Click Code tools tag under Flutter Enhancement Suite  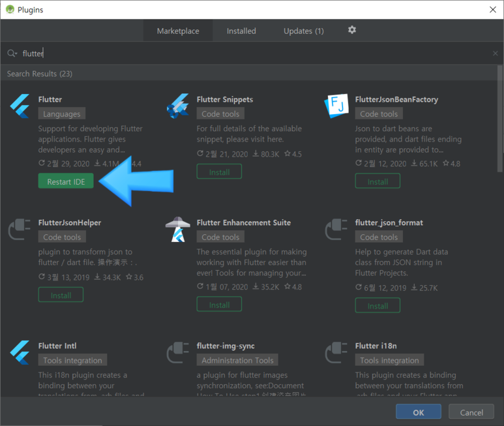(220, 237)
